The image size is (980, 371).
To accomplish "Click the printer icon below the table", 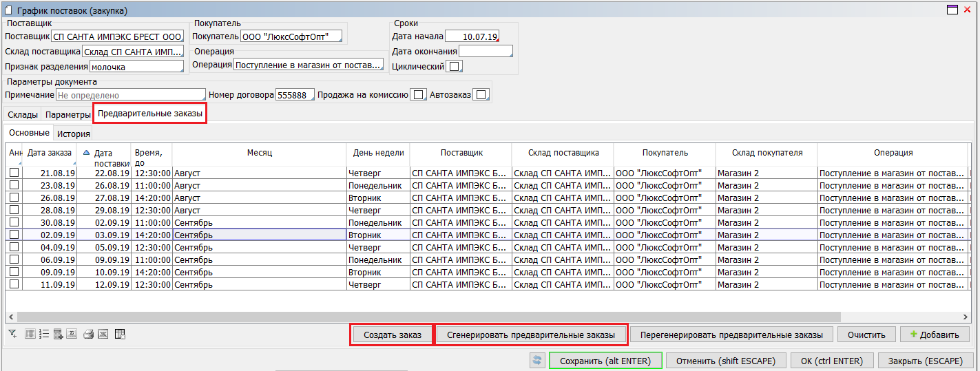I will tap(88, 335).
